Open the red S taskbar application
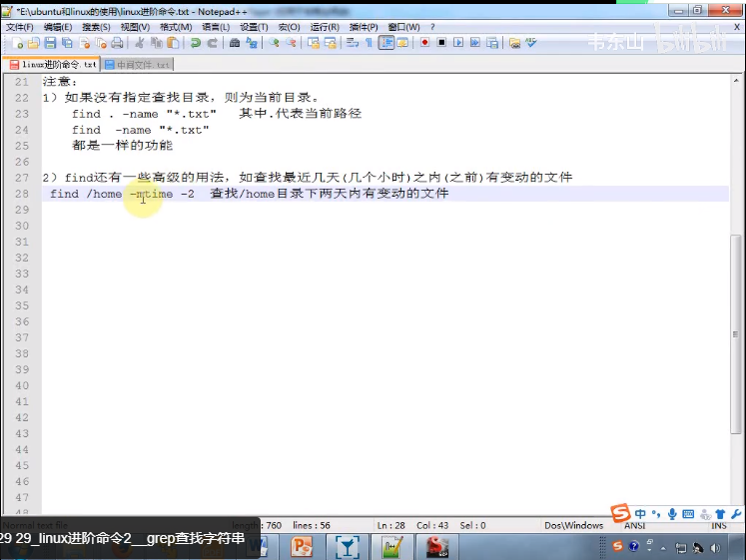 (x=436, y=547)
